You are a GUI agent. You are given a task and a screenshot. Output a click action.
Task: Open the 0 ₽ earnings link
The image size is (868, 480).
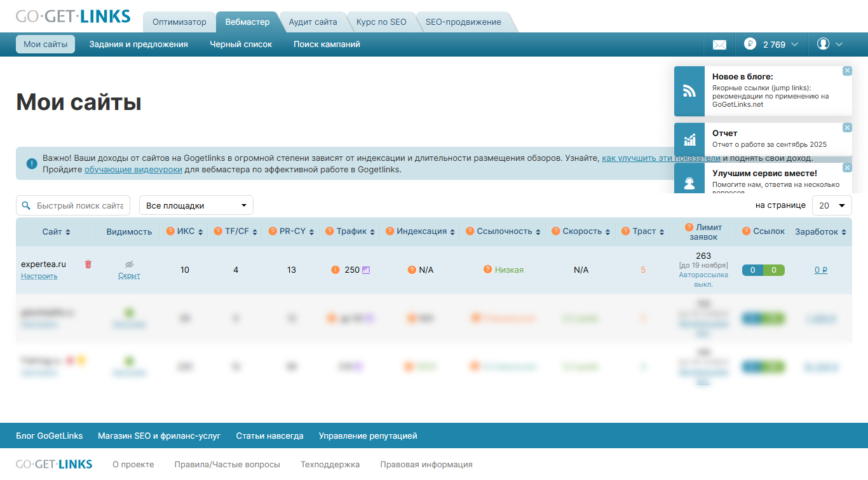point(821,270)
